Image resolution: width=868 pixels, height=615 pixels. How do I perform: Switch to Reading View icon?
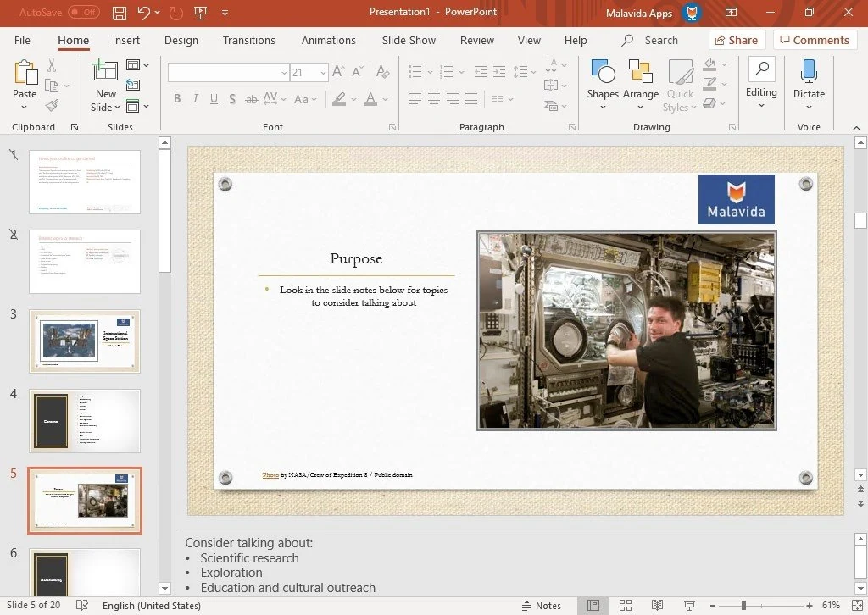click(657, 606)
